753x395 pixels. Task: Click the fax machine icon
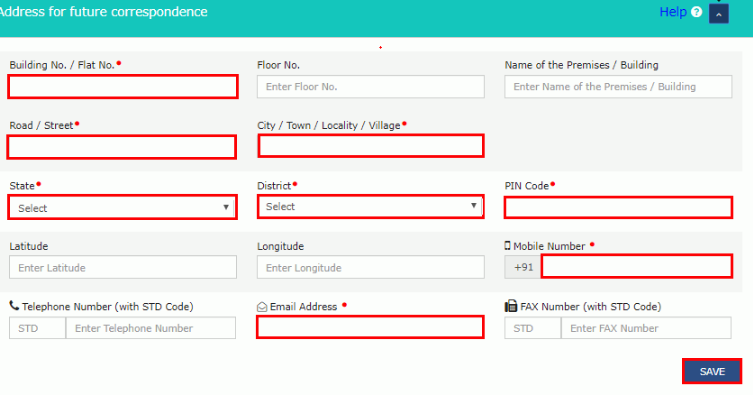click(510, 306)
